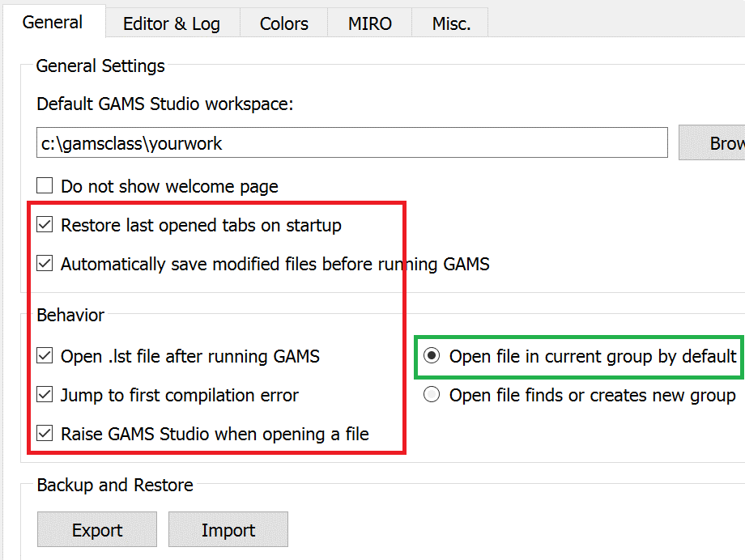Click the Backup and Restore heading
The width and height of the screenshot is (745, 560).
(115, 486)
